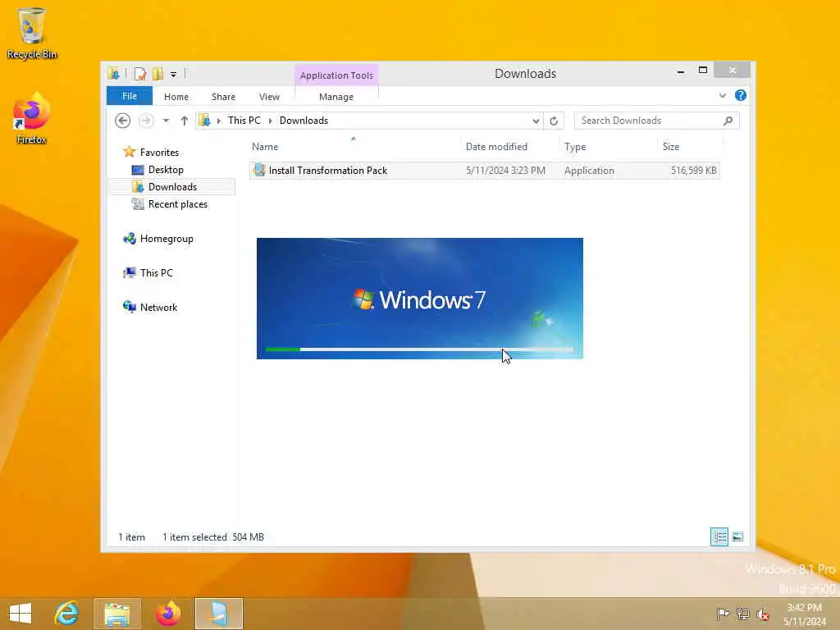Image resolution: width=840 pixels, height=630 pixels.
Task: Open Recent places in navigation pane
Action: pyautogui.click(x=177, y=204)
